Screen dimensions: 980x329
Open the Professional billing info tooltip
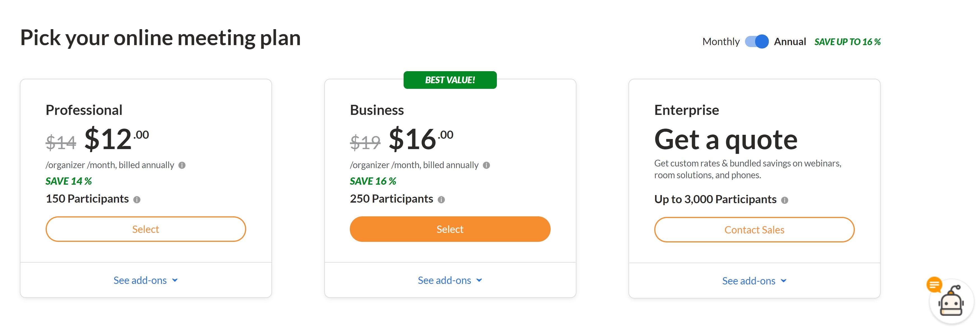[x=182, y=165]
